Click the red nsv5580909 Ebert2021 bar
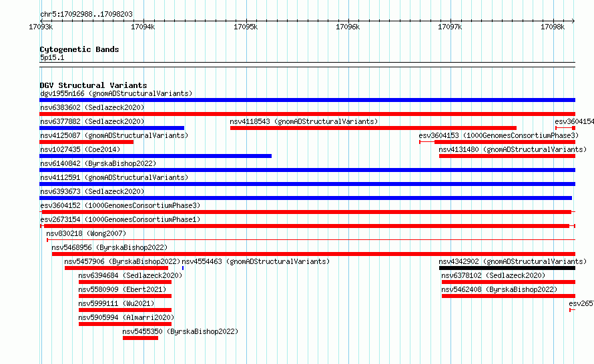This screenshot has height=364, width=594. click(125, 296)
